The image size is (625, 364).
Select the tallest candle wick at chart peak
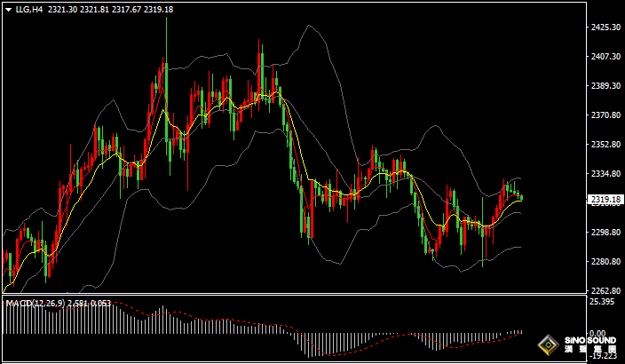165,36
